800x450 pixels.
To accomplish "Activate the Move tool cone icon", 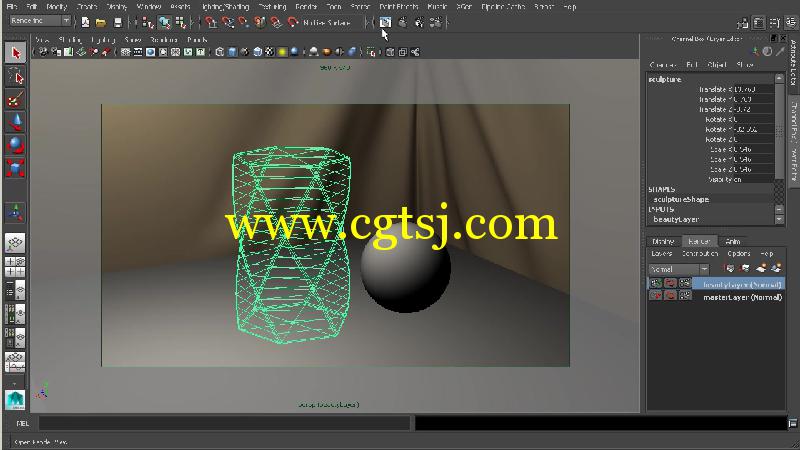I will tap(15, 122).
